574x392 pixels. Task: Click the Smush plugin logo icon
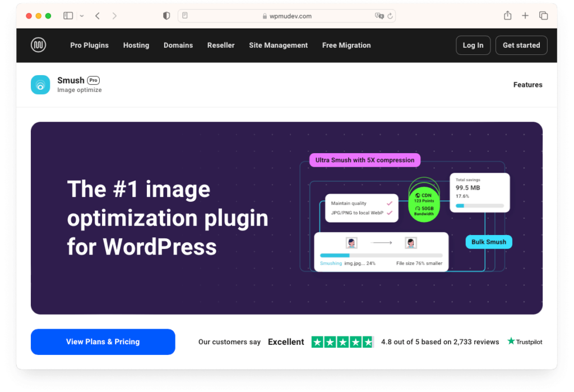click(x=40, y=85)
